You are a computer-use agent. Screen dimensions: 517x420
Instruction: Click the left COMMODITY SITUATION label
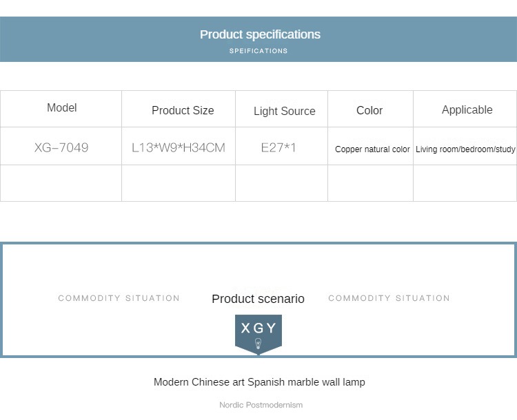point(119,298)
